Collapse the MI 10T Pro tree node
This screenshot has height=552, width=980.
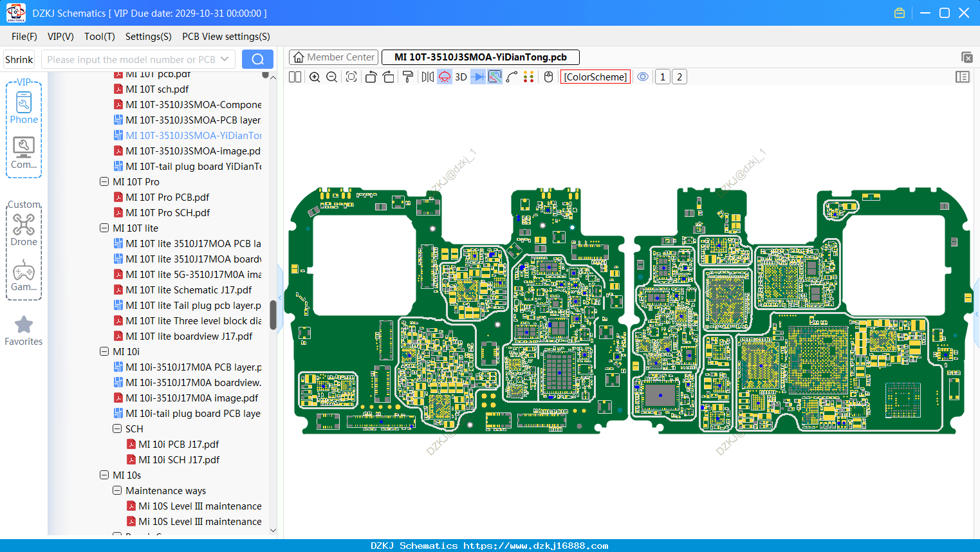pyautogui.click(x=104, y=182)
